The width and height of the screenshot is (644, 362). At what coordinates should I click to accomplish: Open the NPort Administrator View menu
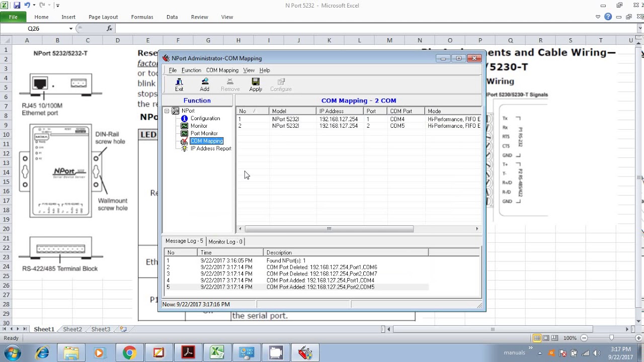point(249,70)
